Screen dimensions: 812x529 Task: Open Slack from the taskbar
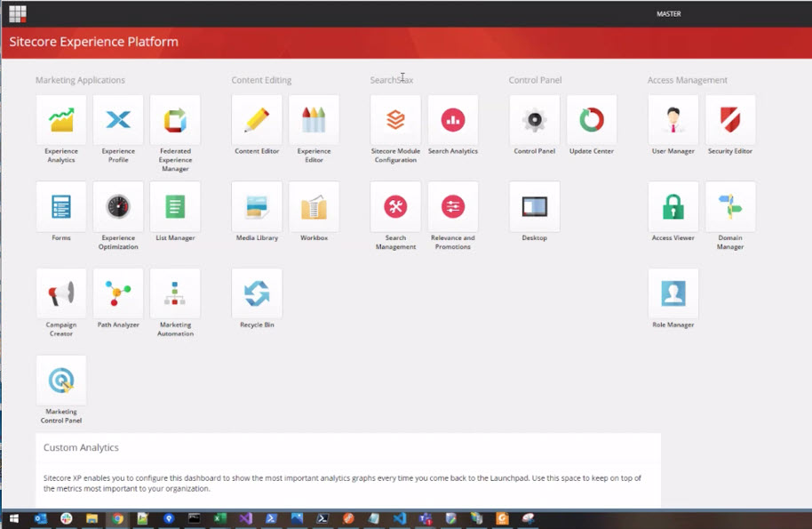pyautogui.click(x=67, y=518)
